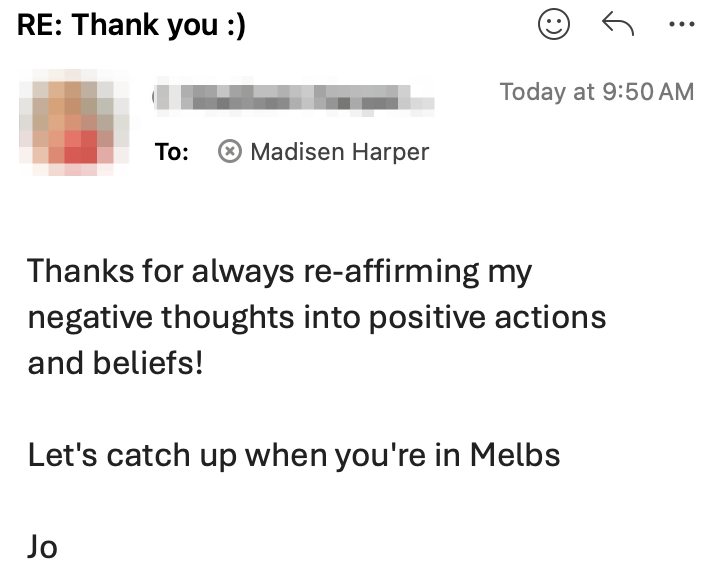Click the sentence Let's catch up

293,455
